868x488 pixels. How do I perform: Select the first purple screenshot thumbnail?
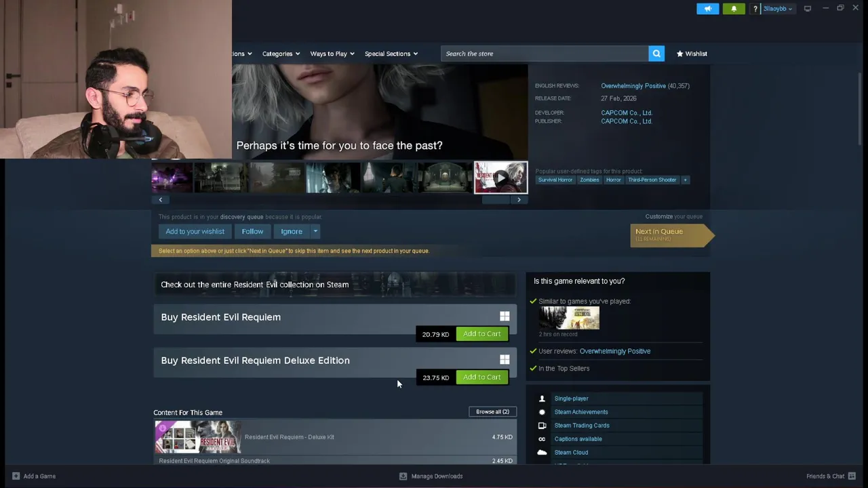pos(172,178)
